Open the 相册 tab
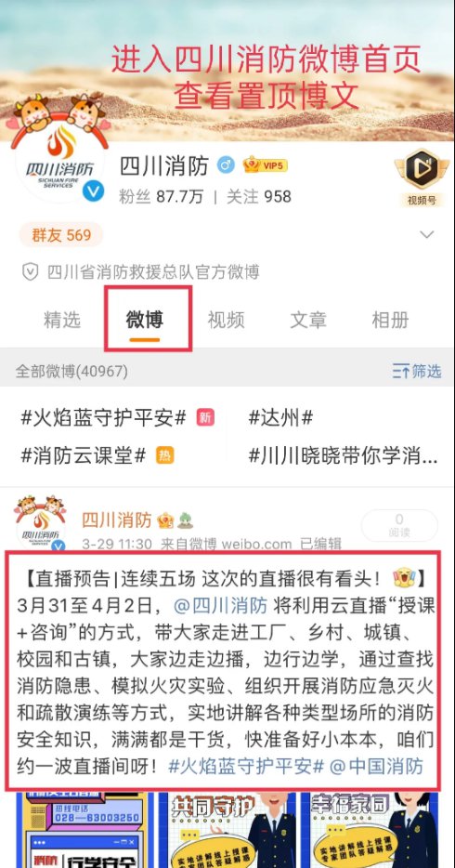The height and width of the screenshot is (868, 455). click(390, 320)
